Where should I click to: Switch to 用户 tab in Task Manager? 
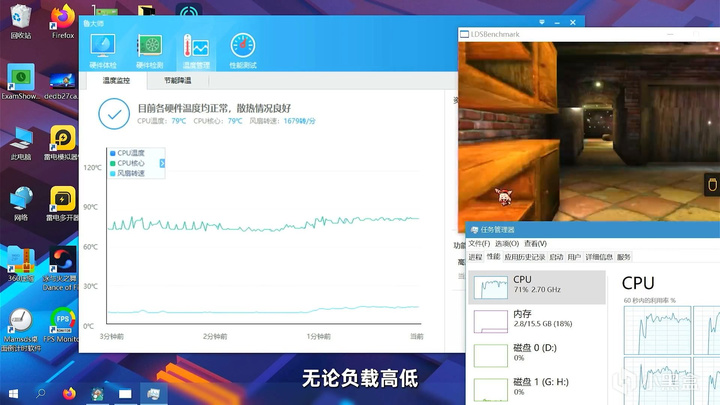point(574,257)
